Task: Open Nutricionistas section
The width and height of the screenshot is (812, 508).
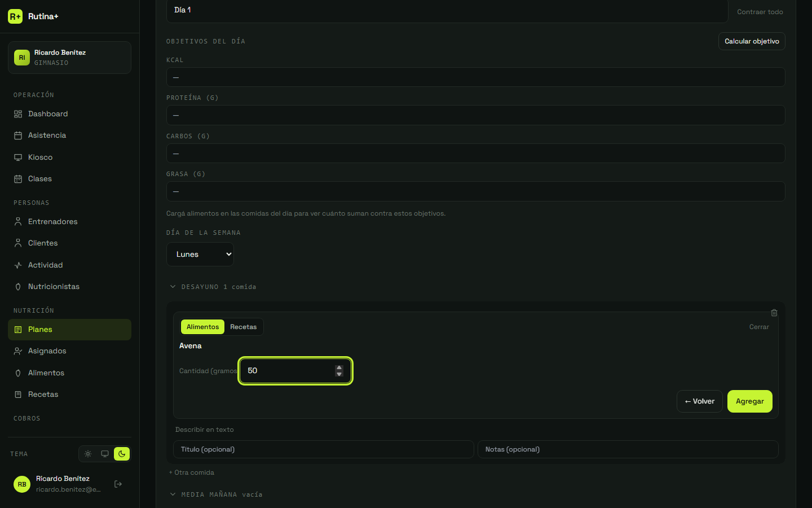Action: (x=69, y=287)
